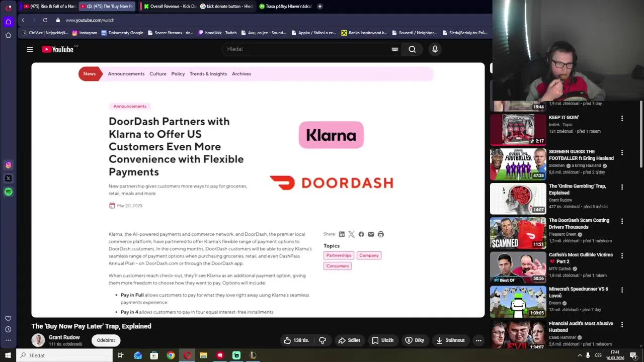The width and height of the screenshot is (644, 362).
Task: Open File Explorer from taskbar
Action: pos(203,355)
